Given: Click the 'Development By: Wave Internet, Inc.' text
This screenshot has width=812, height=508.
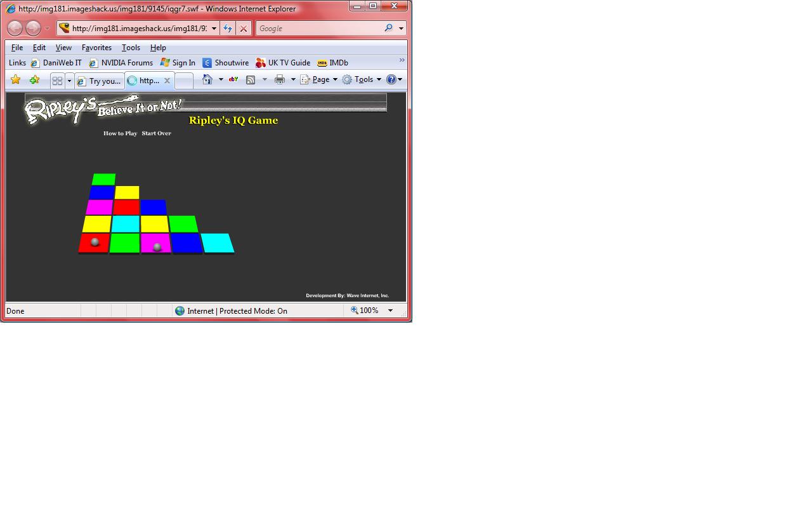Looking at the screenshot, I should tap(348, 295).
